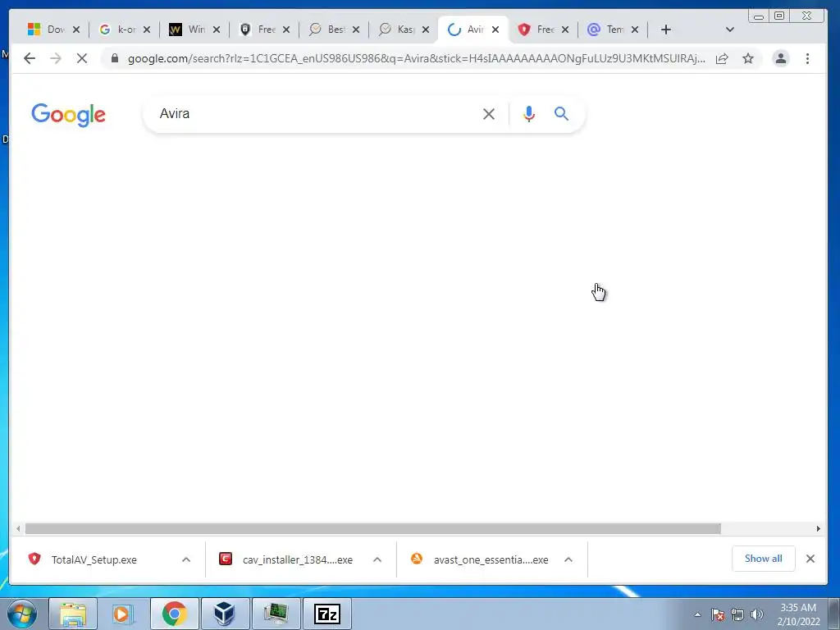The height and width of the screenshot is (630, 840).
Task: Close the 'Dov' Microsoft tab
Action: [x=76, y=30]
